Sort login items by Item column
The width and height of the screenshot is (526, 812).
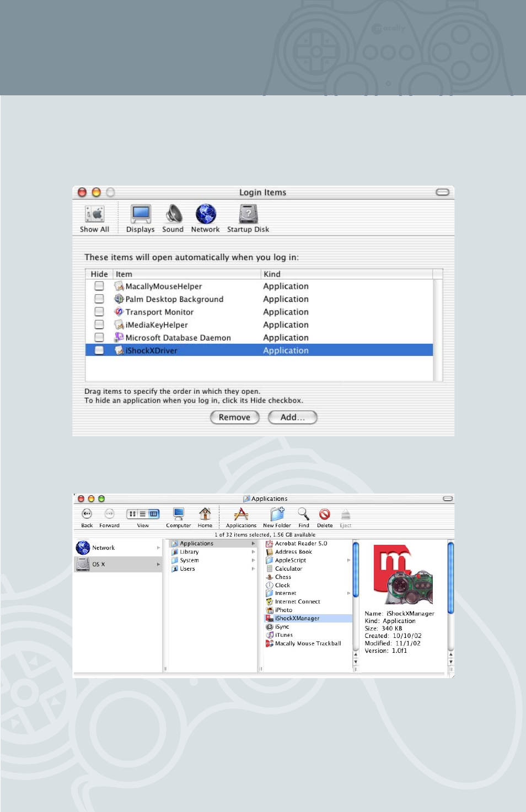tap(187, 274)
